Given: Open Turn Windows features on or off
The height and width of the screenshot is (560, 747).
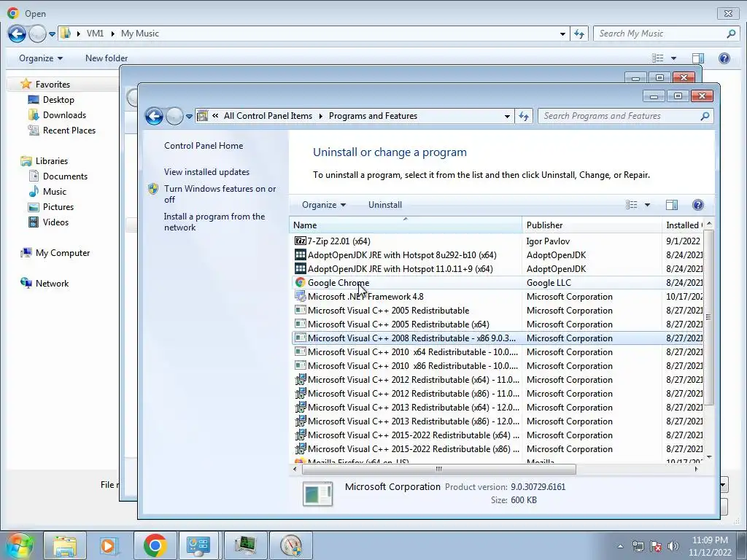Looking at the screenshot, I should [x=220, y=194].
